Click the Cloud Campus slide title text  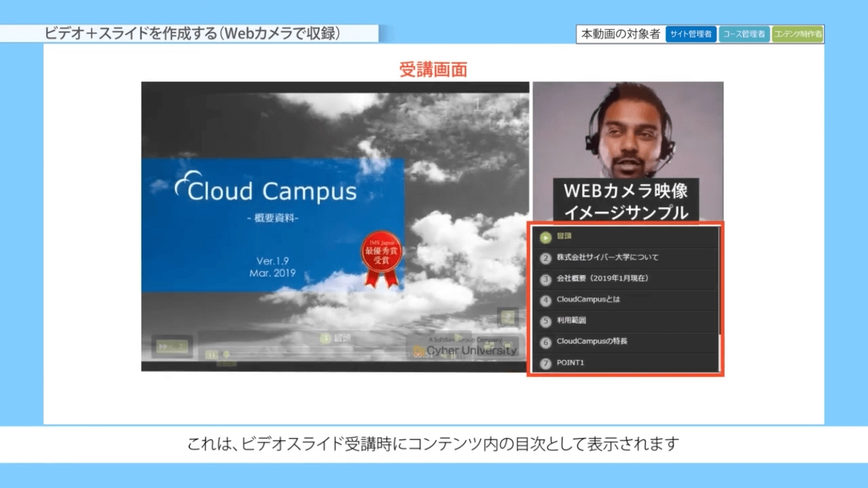272,191
